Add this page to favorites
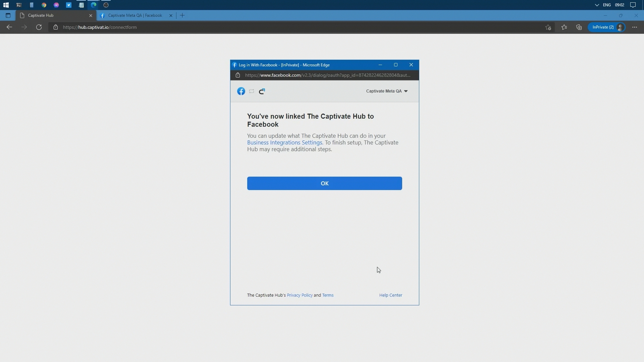644x362 pixels. coord(548,27)
